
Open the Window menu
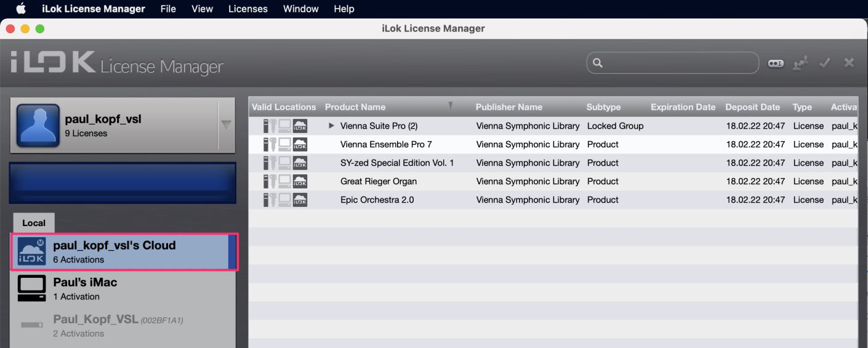tap(301, 9)
